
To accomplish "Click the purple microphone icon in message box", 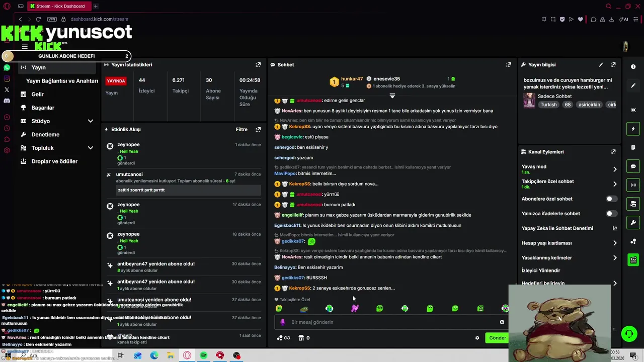I will [282, 322].
